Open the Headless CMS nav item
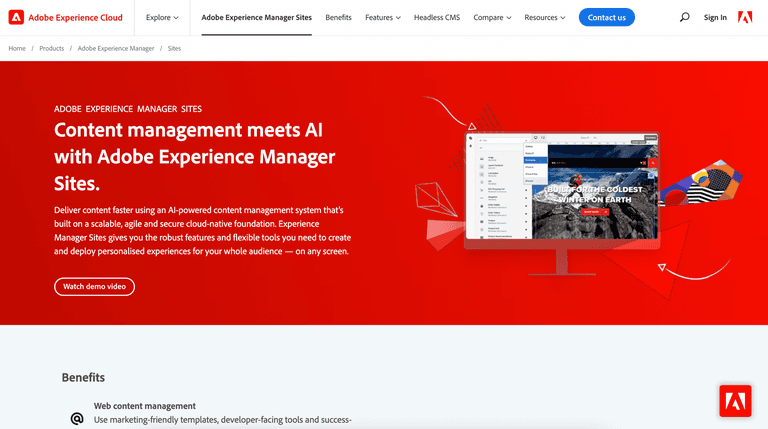 437,17
